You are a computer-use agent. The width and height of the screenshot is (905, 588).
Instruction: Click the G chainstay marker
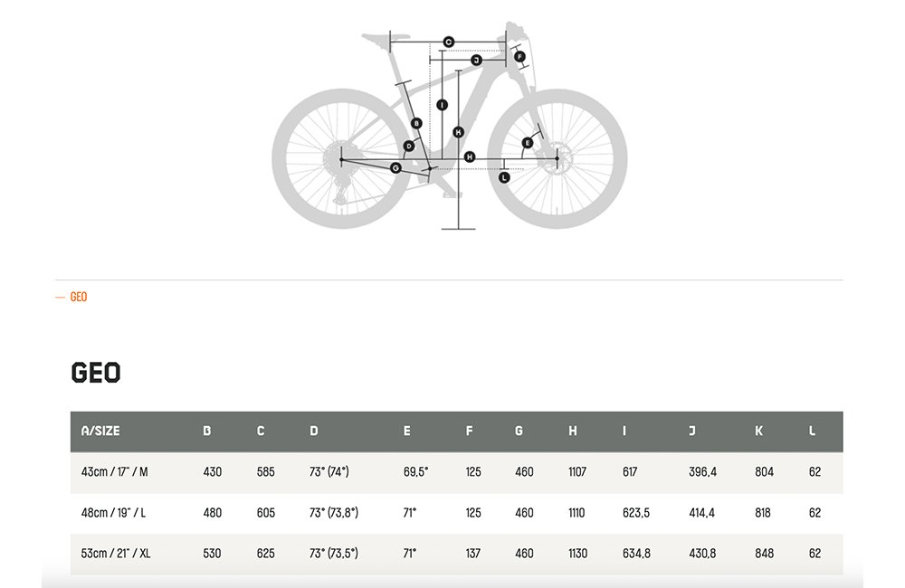coord(395,168)
